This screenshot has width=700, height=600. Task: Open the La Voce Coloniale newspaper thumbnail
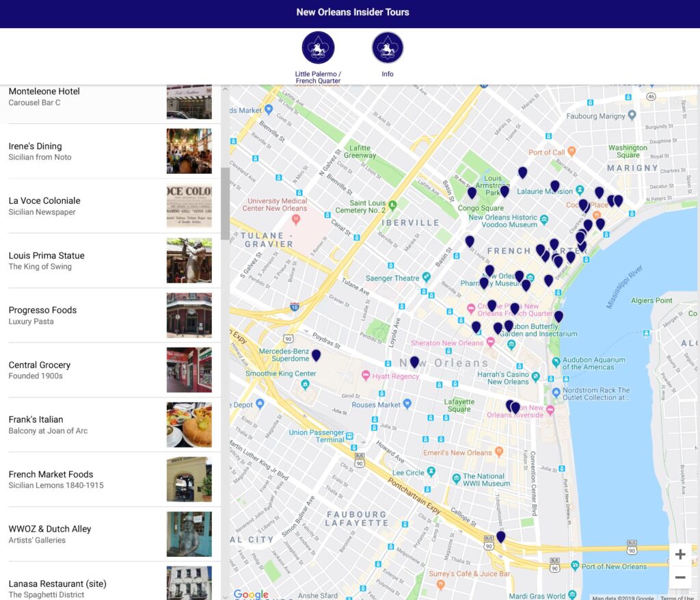(x=189, y=206)
